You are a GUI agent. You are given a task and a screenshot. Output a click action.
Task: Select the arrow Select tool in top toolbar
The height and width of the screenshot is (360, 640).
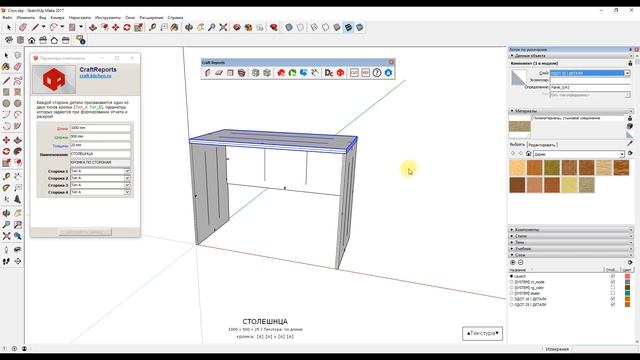[9, 27]
